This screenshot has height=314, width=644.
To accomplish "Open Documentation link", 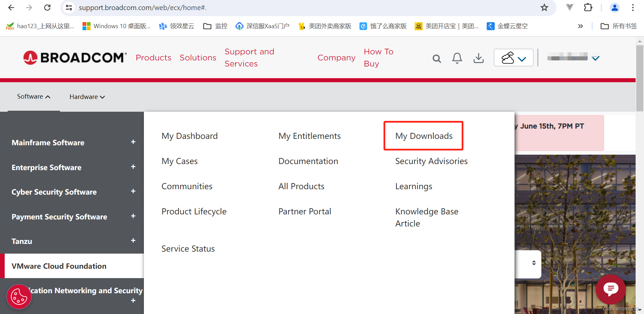I will coord(308,161).
